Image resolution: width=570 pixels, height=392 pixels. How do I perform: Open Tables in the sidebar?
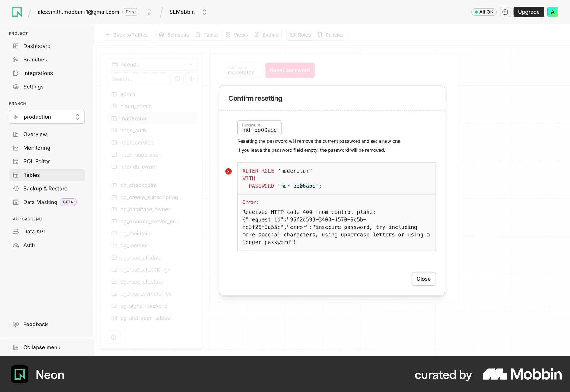(47, 175)
